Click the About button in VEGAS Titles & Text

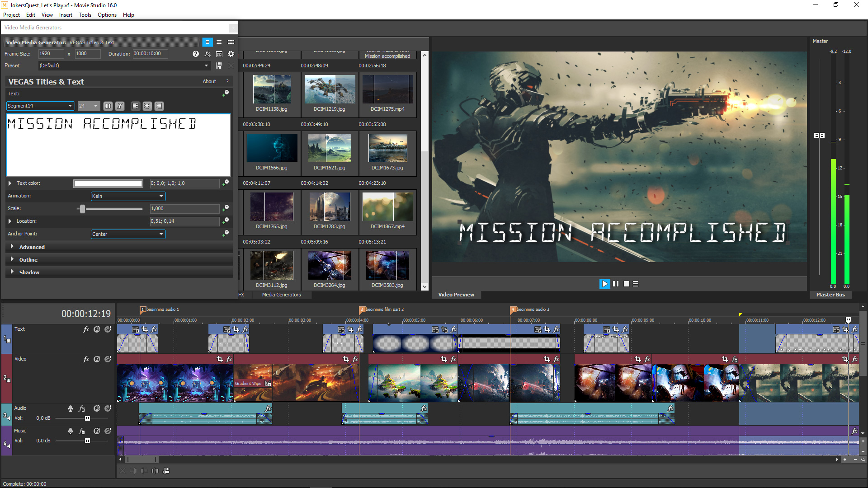(x=209, y=81)
